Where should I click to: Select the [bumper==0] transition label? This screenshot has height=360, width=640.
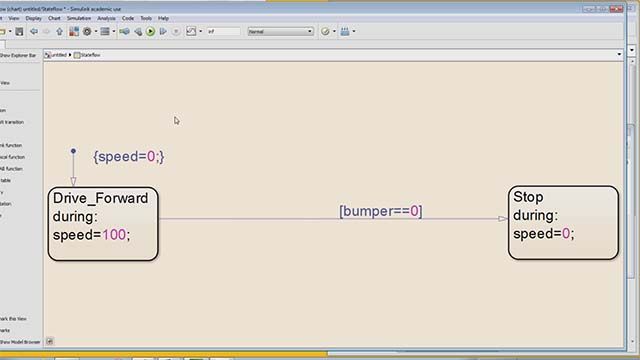381,211
